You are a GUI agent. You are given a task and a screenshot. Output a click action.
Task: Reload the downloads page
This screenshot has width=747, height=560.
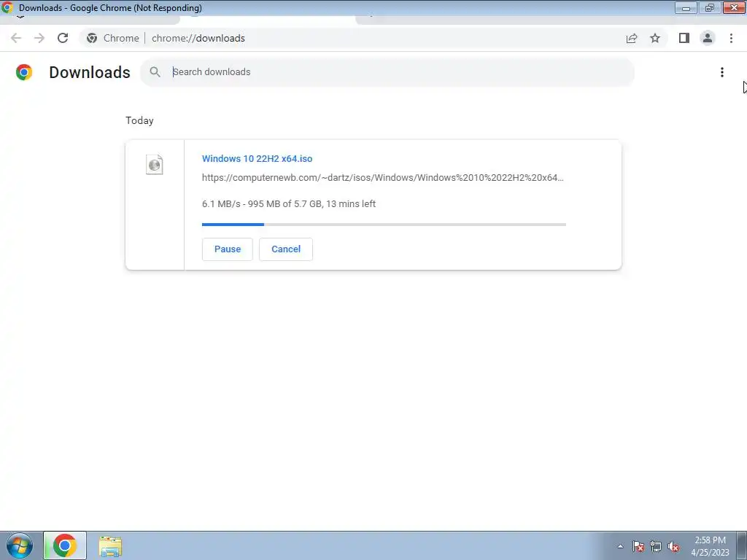click(x=63, y=38)
